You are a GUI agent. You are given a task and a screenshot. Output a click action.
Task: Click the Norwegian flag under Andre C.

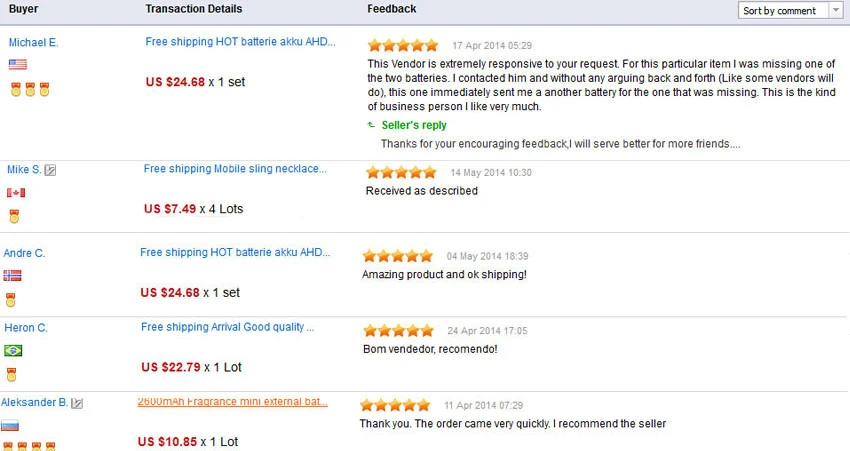pos(12,276)
